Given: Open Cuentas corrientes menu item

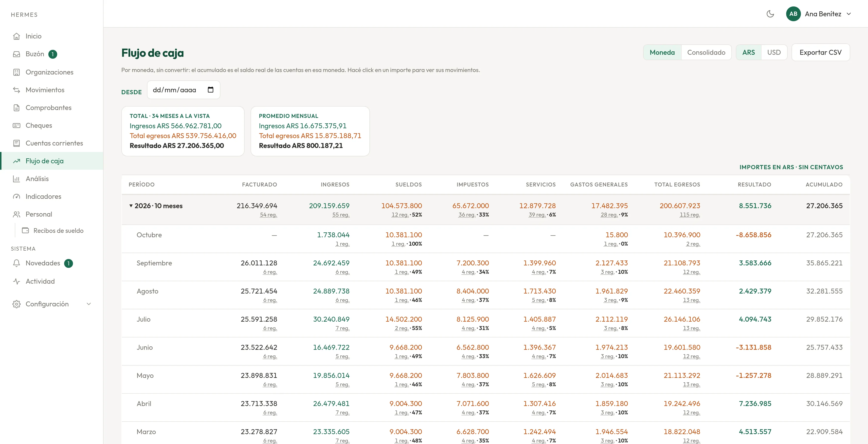Looking at the screenshot, I should point(52,143).
